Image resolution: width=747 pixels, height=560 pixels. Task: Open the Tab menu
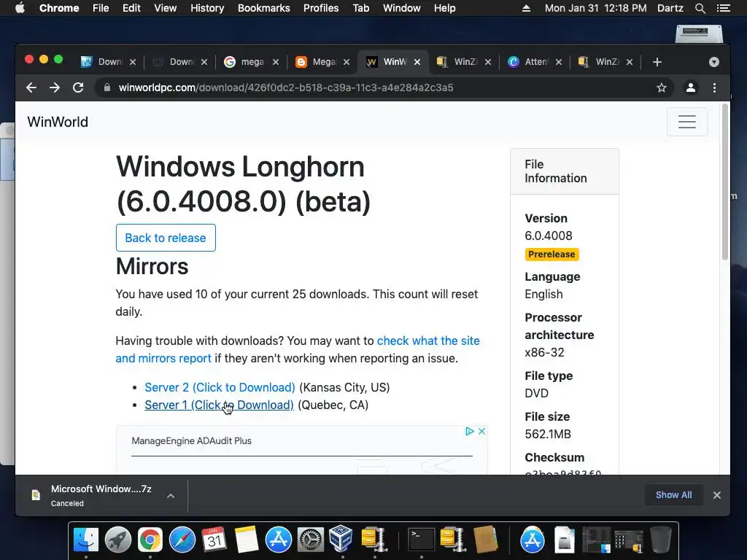[x=360, y=8]
